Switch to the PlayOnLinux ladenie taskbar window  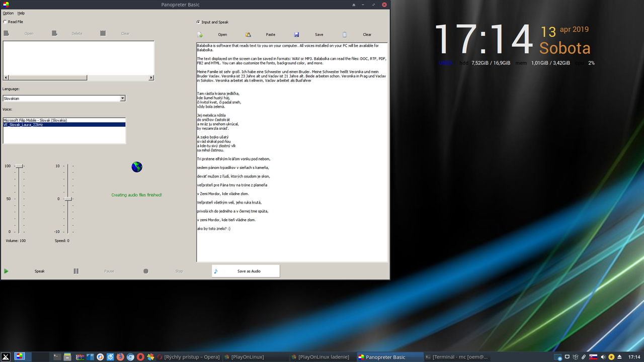(x=323, y=357)
